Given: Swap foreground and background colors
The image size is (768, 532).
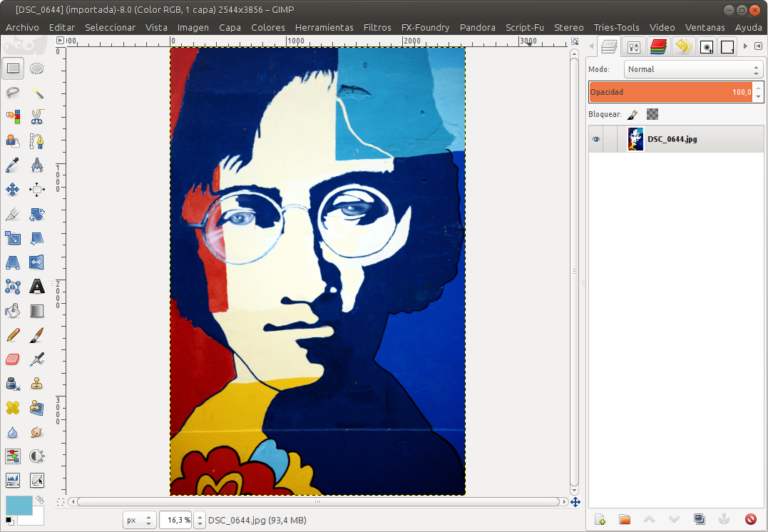Looking at the screenshot, I should pyautogui.click(x=40, y=500).
